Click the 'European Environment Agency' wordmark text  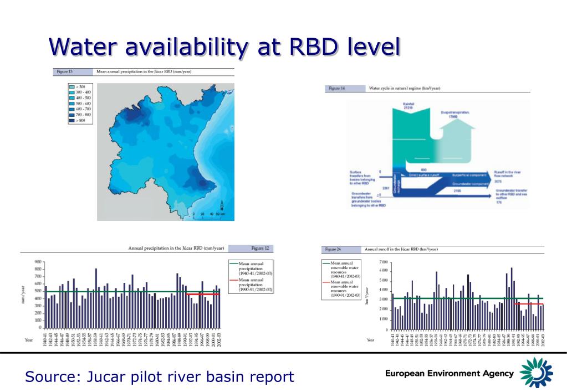click(x=449, y=374)
